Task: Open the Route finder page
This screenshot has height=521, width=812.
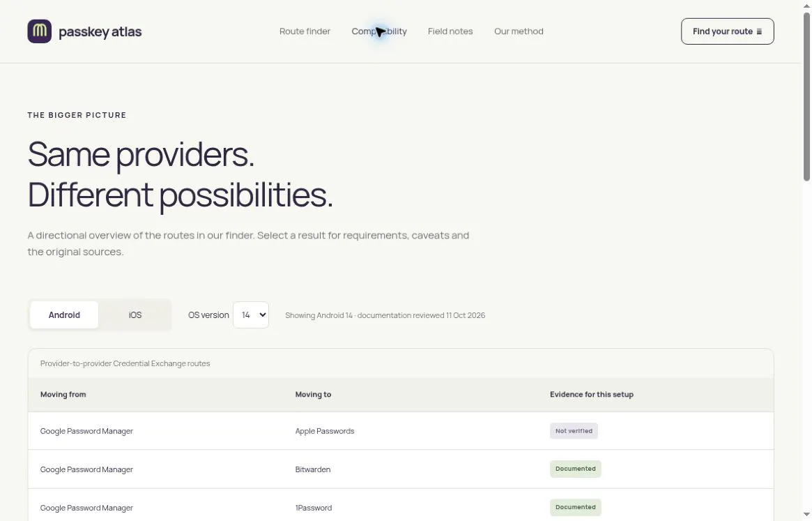Action: point(305,31)
